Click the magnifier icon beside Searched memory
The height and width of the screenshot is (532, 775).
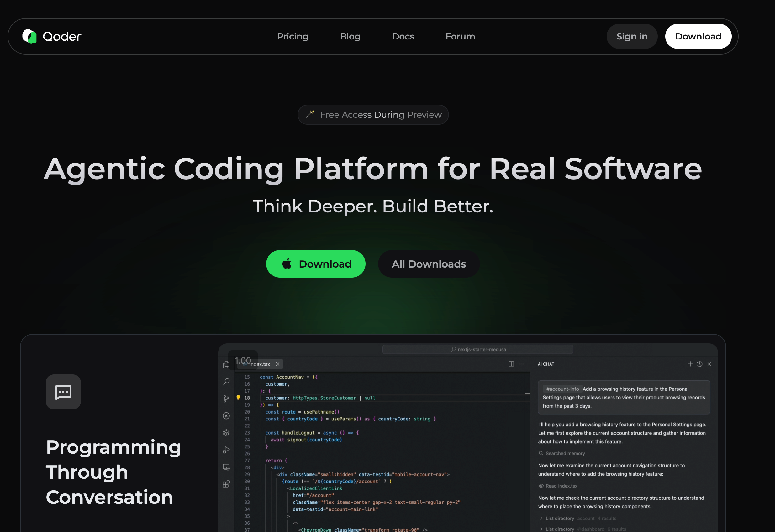pos(541,453)
